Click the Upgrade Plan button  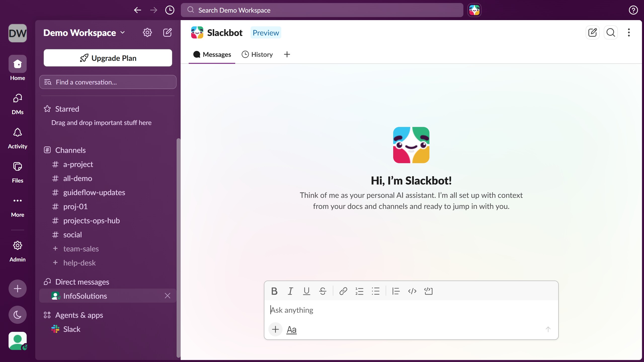click(108, 58)
